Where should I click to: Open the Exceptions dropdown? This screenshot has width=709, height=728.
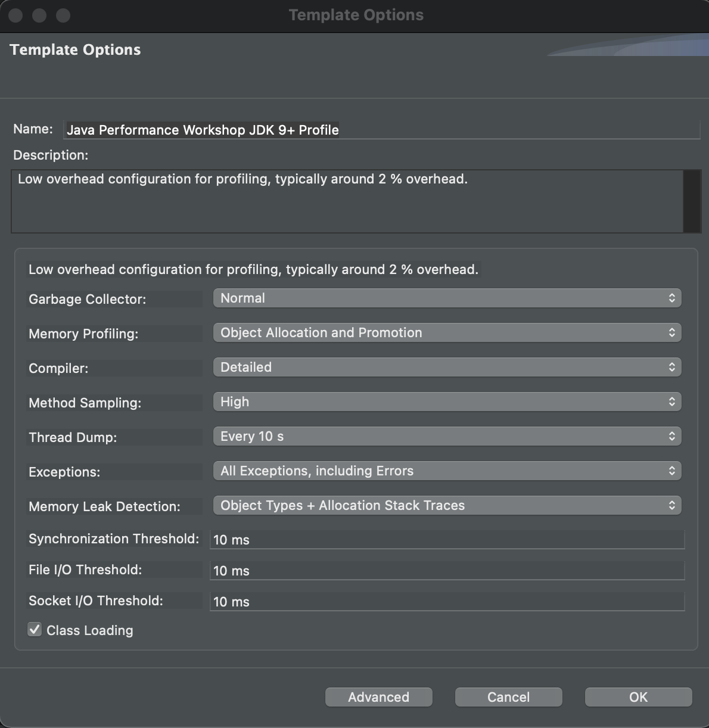[447, 471]
